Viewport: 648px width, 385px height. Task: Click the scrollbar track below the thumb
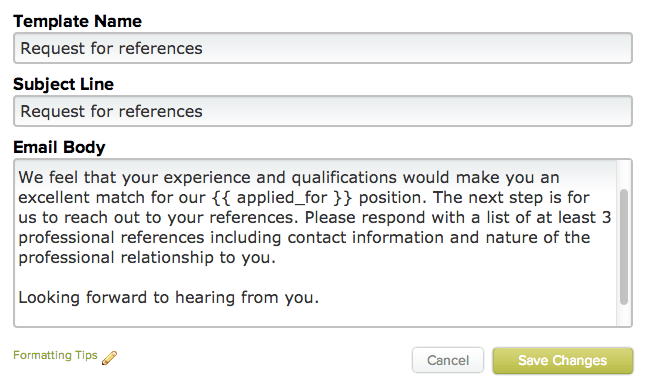pyautogui.click(x=624, y=315)
